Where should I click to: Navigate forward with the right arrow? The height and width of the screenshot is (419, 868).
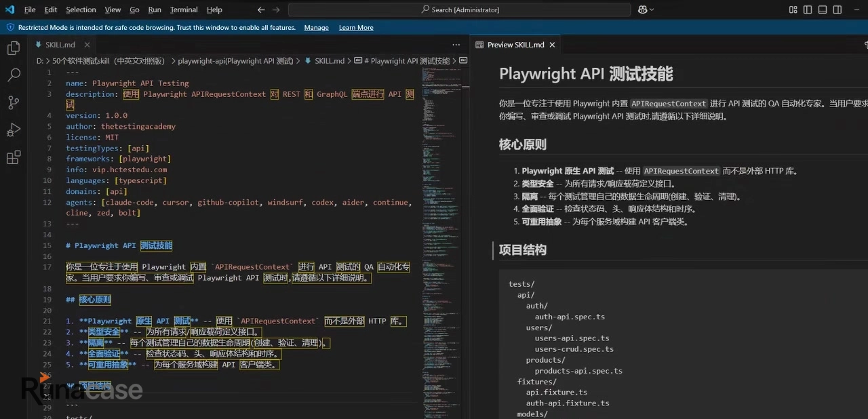(275, 9)
